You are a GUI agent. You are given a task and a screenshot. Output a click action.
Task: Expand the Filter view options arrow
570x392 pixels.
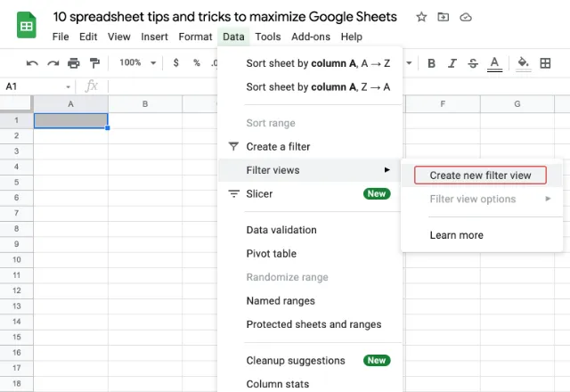pyautogui.click(x=548, y=199)
